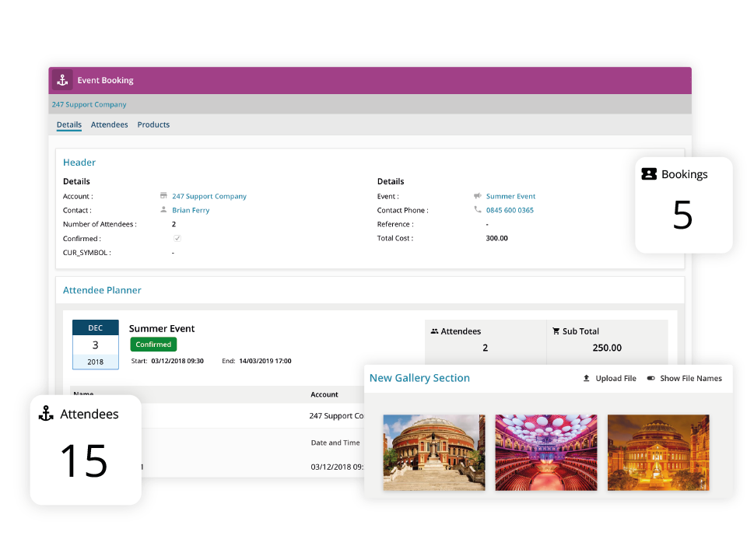Click the Attendees count 15
This screenshot has height=560, width=747.
(84, 460)
